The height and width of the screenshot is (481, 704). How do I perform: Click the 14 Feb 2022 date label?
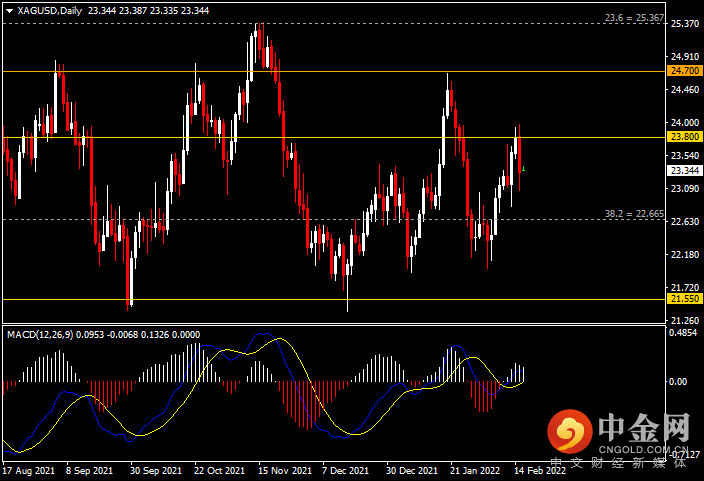[540, 471]
